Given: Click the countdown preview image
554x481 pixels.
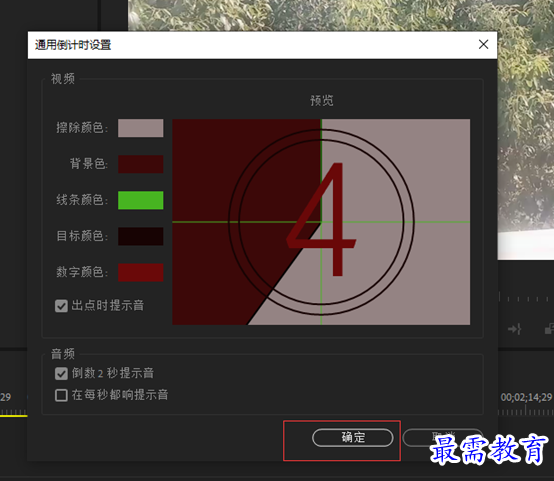Looking at the screenshot, I should coord(321,222).
